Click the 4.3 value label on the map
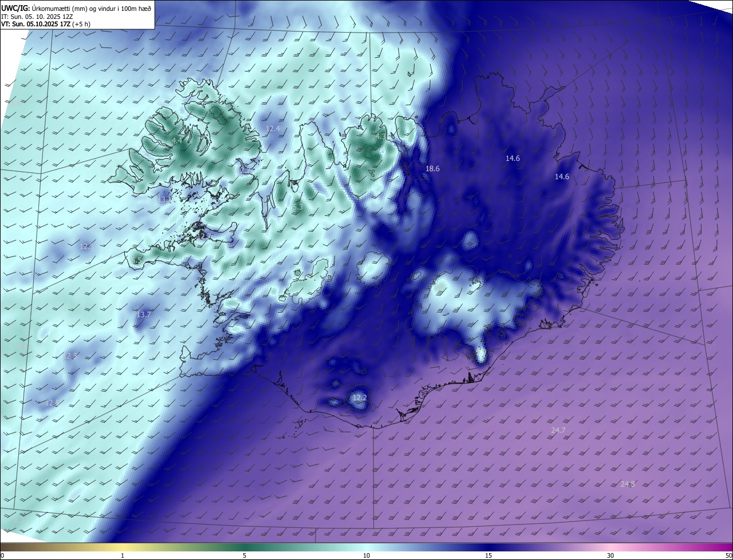This screenshot has width=733, height=560. pyautogui.click(x=380, y=136)
